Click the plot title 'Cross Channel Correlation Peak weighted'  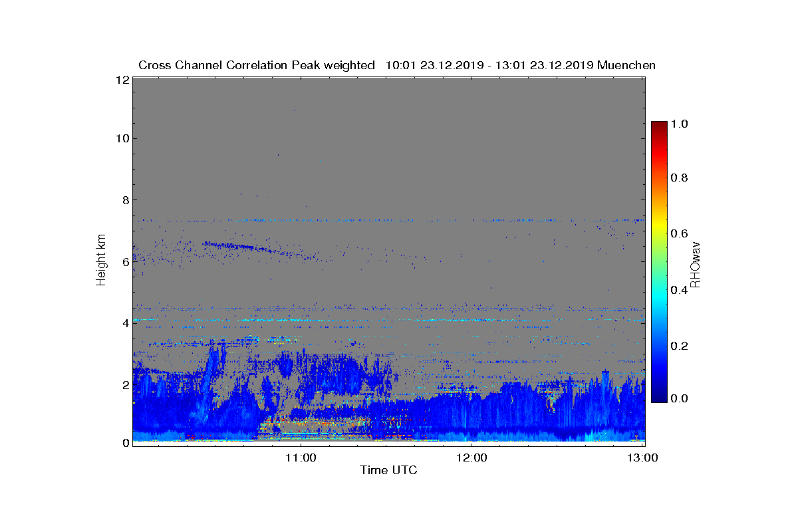257,65
